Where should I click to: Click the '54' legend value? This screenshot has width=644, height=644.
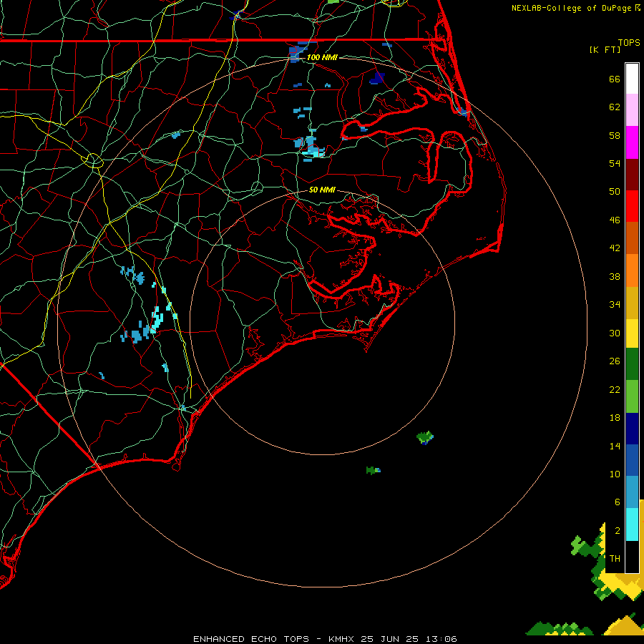[x=615, y=163]
